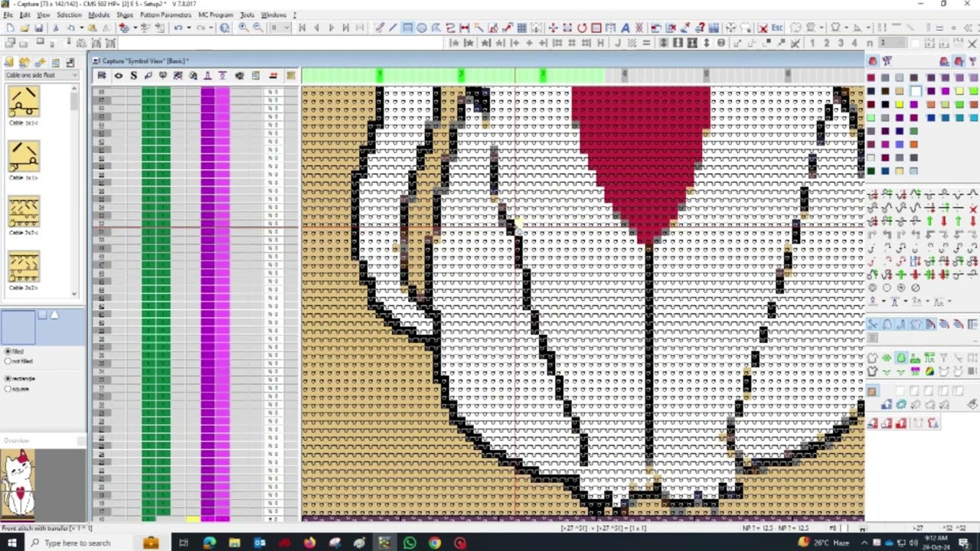The image size is (980, 551).
Task: Save the pattern with the floppy disk icon
Action: 38,28
